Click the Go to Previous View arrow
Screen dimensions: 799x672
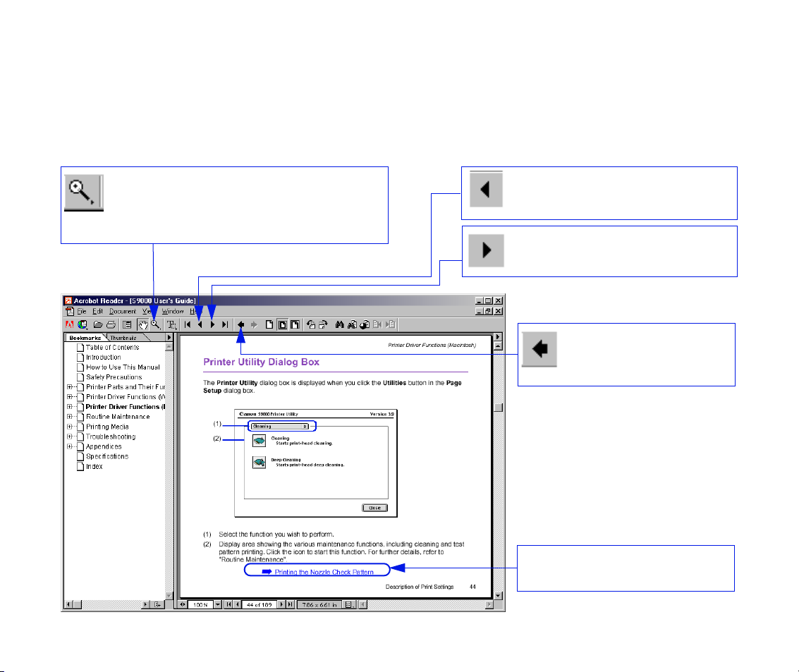pos(241,325)
